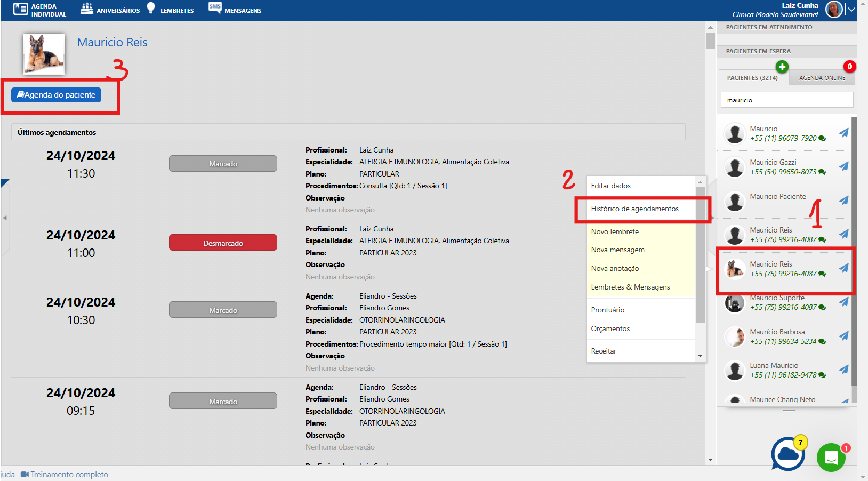The height and width of the screenshot is (481, 868).
Task: Click the patient search field
Action: (x=786, y=100)
